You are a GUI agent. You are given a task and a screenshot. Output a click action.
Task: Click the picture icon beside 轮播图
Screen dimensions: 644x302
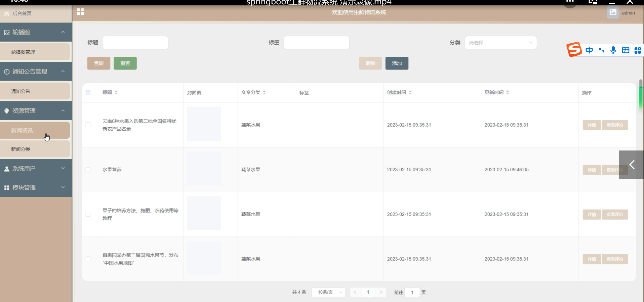[7, 33]
